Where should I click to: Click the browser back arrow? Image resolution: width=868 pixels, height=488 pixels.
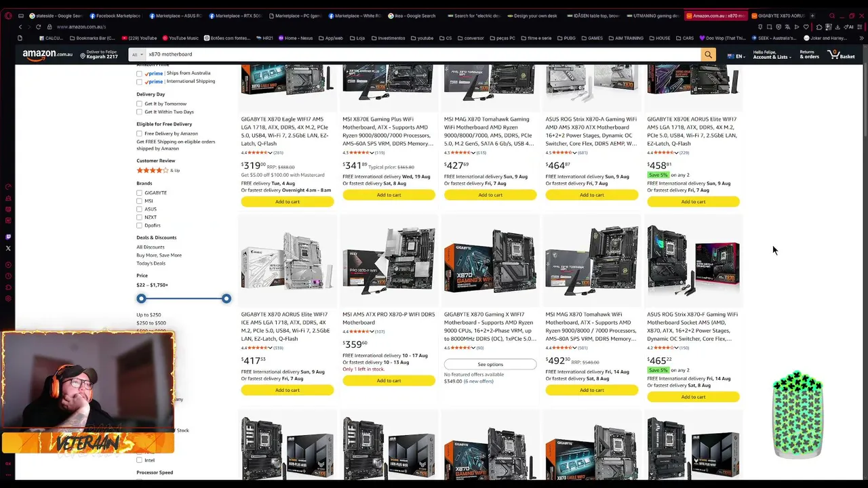[x=20, y=27]
